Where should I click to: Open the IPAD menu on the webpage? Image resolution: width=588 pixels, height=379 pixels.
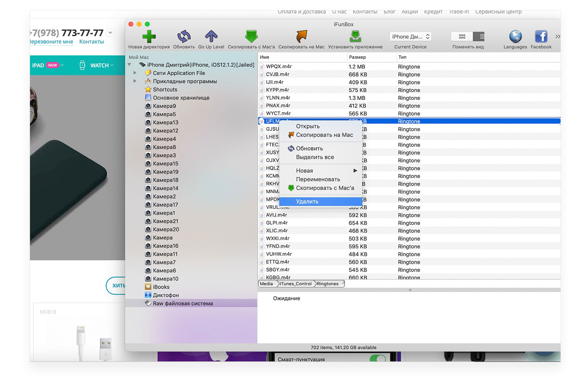point(48,65)
